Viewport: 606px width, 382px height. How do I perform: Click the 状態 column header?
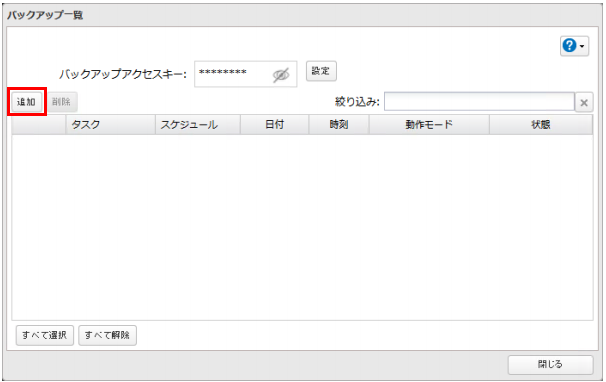[541, 124]
